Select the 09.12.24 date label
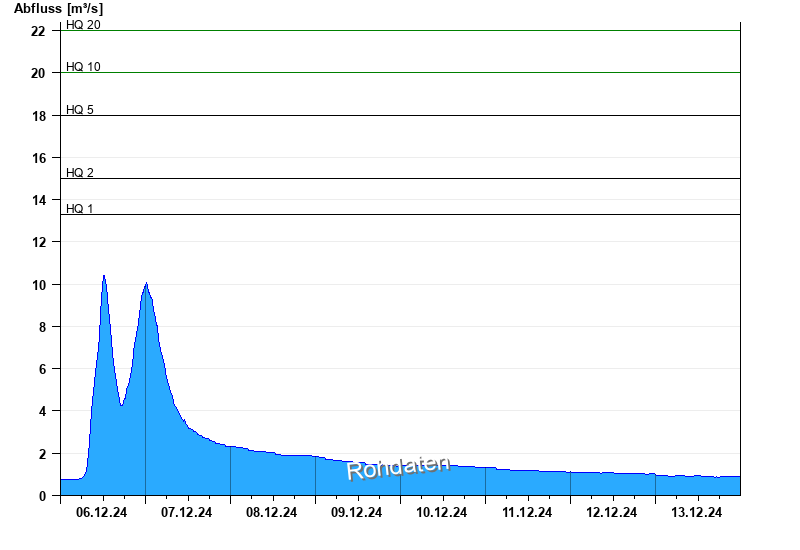 [356, 512]
